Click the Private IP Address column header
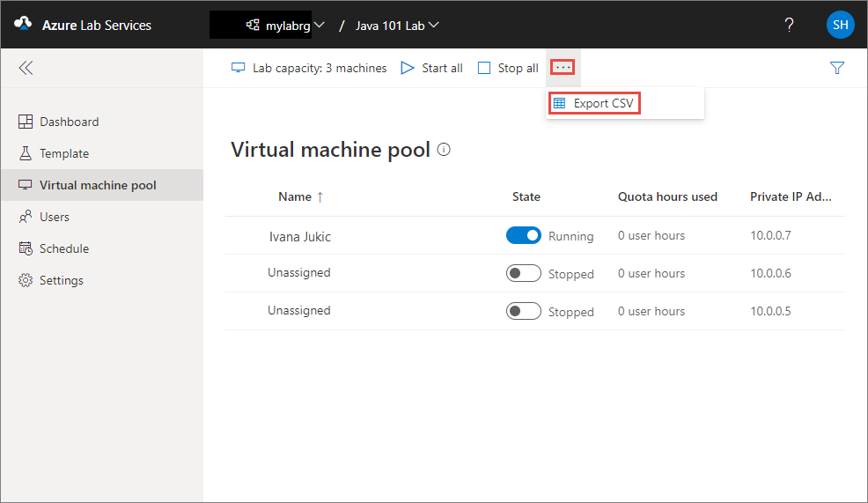The image size is (868, 503). point(791,196)
